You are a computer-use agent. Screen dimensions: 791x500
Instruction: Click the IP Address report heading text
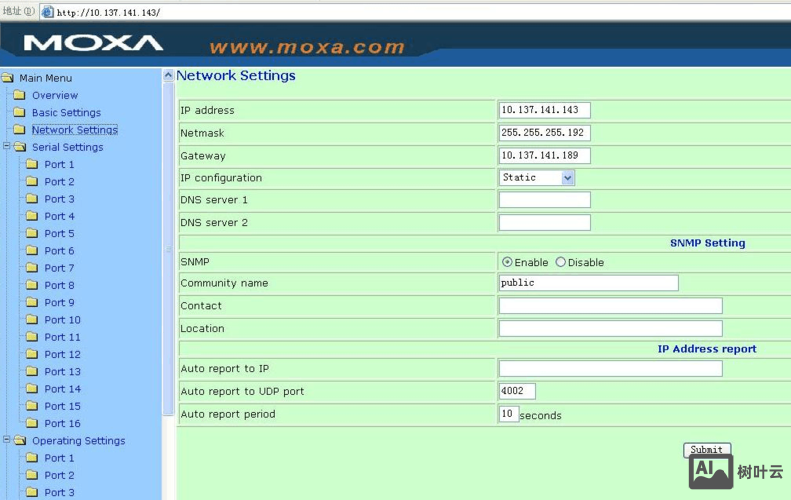(707, 349)
